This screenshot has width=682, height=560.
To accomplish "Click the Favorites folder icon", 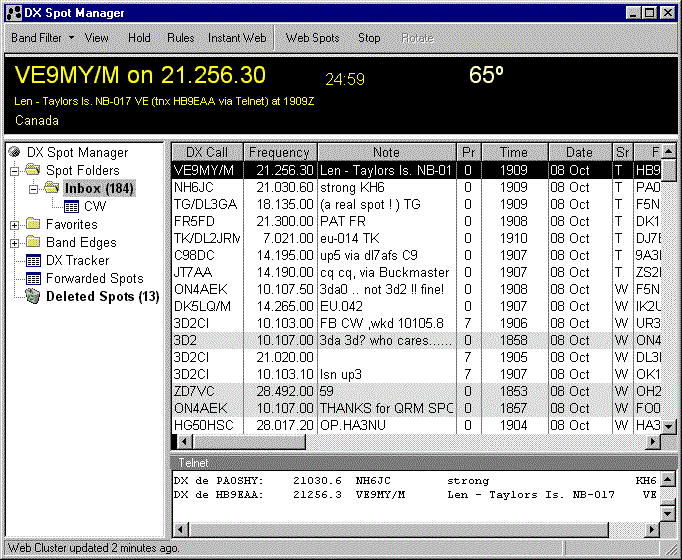I will coord(33,224).
